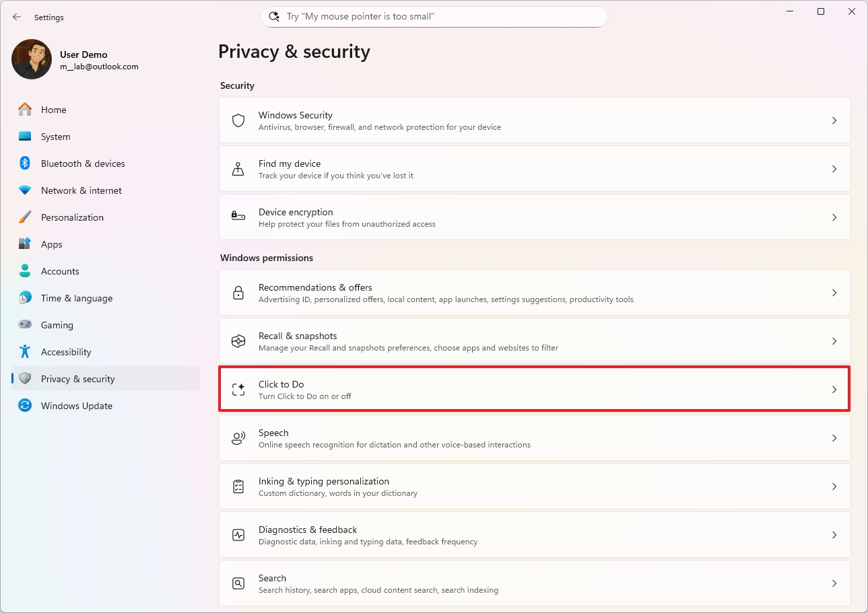The width and height of the screenshot is (868, 613).
Task: Open the Device encryption settings page
Action: coord(534,217)
